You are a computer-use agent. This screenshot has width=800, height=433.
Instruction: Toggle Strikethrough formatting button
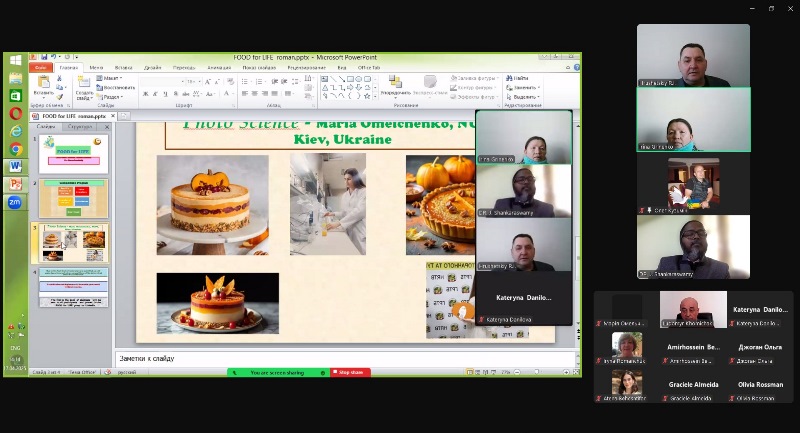click(186, 94)
